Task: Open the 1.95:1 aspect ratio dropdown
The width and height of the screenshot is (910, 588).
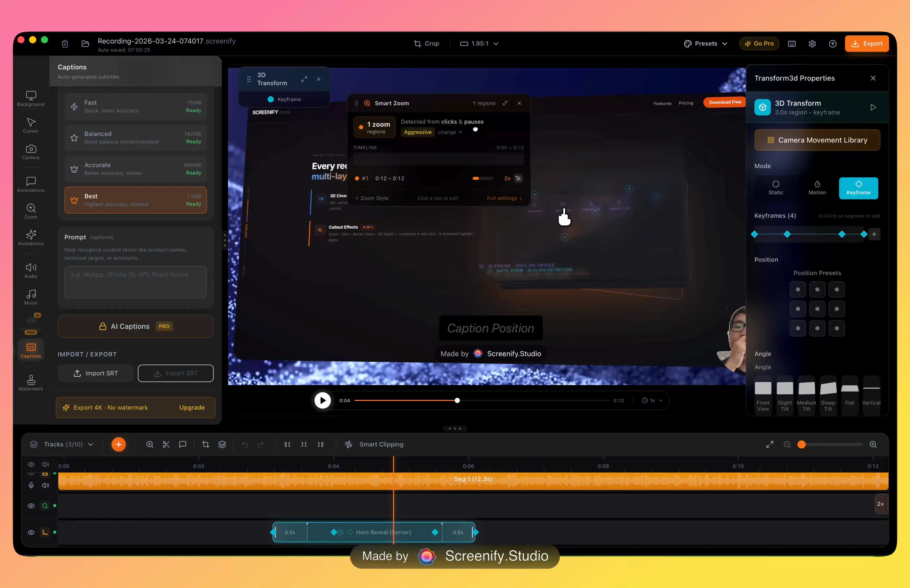Action: coord(479,43)
